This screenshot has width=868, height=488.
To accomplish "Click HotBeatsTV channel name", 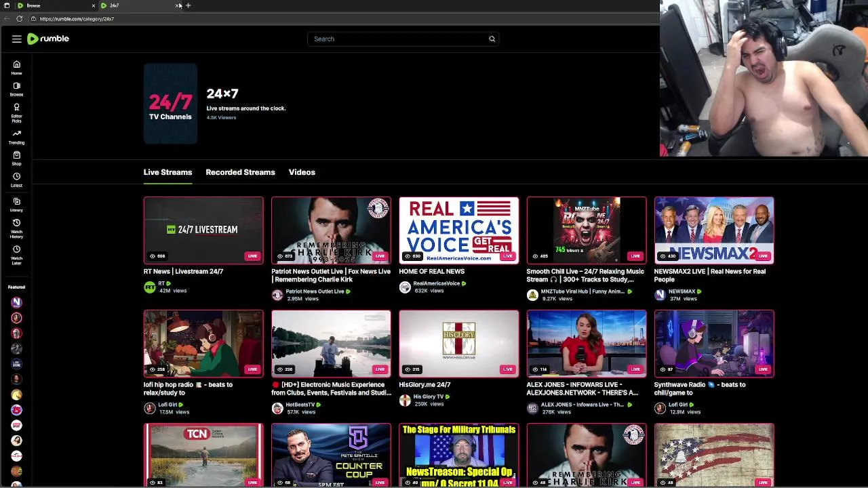I will 300,405.
